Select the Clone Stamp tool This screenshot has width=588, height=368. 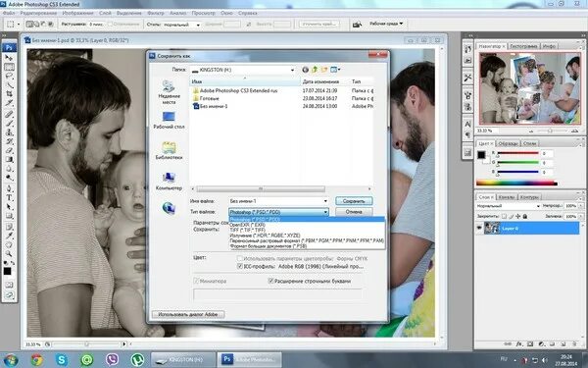[9, 132]
